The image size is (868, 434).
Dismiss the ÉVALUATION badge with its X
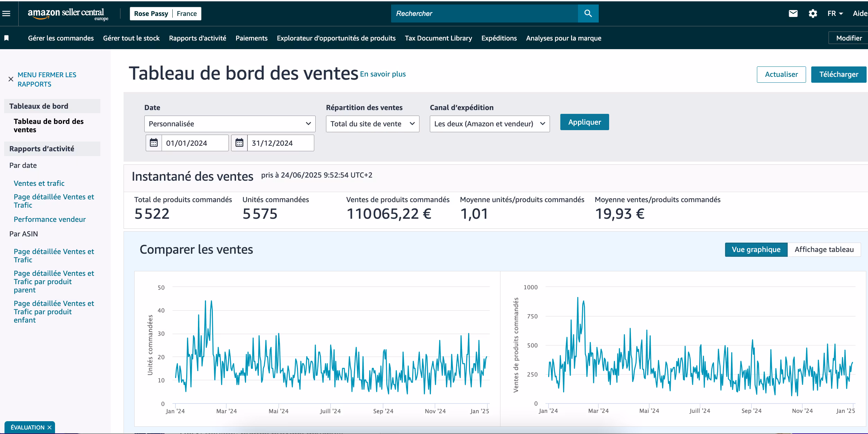click(49, 427)
